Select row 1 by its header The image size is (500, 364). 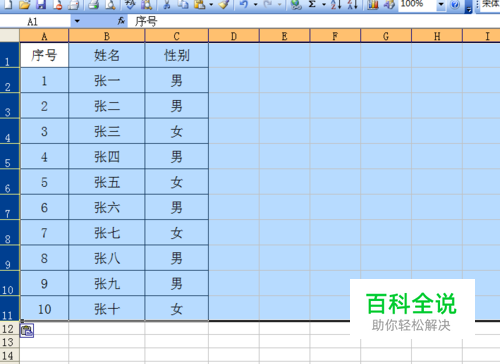click(10, 55)
